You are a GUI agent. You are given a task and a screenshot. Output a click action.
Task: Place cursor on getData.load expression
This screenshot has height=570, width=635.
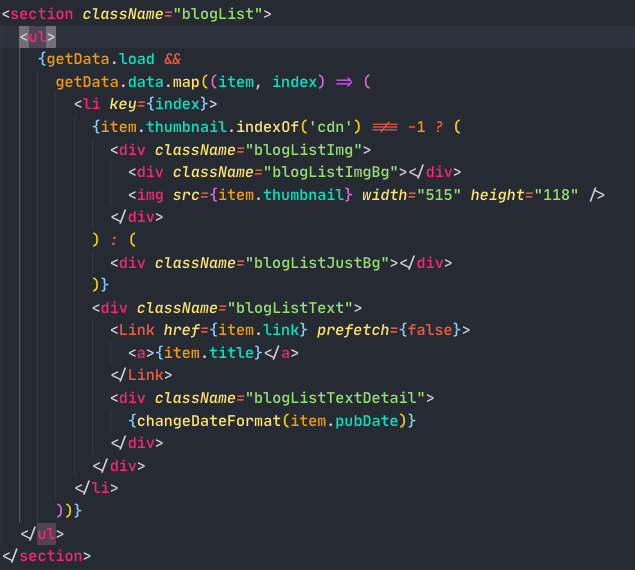[x=100, y=59]
